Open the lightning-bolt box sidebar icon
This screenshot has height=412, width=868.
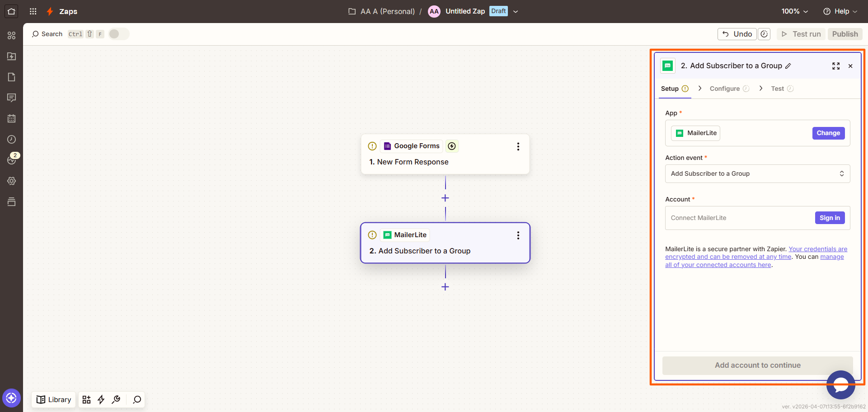[11, 56]
